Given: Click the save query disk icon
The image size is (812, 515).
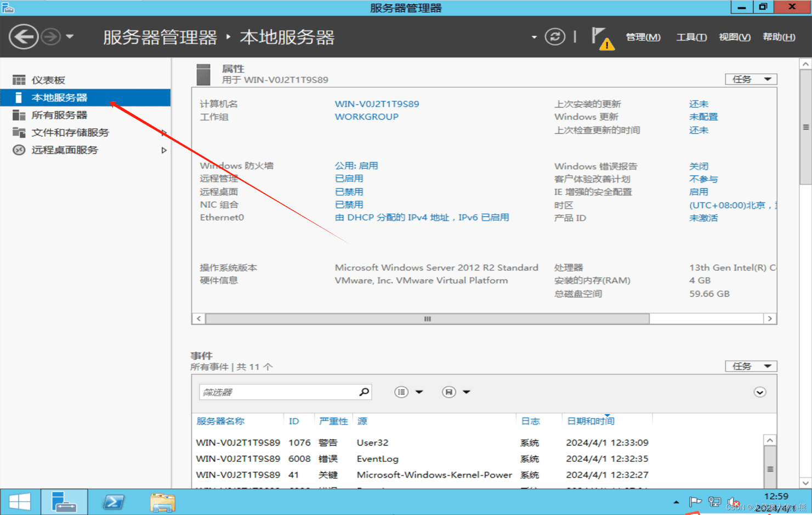Looking at the screenshot, I should coord(448,392).
